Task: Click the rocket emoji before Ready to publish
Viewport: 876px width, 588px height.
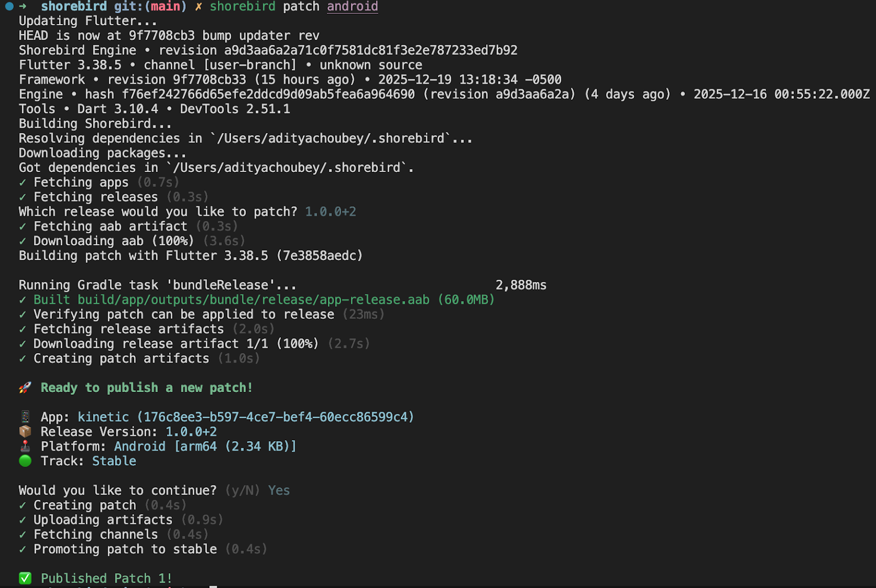Action: pyautogui.click(x=25, y=388)
